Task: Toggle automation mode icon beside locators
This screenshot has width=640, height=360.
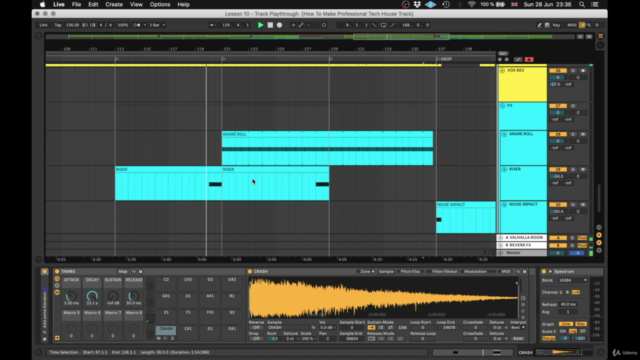Action: [518, 60]
